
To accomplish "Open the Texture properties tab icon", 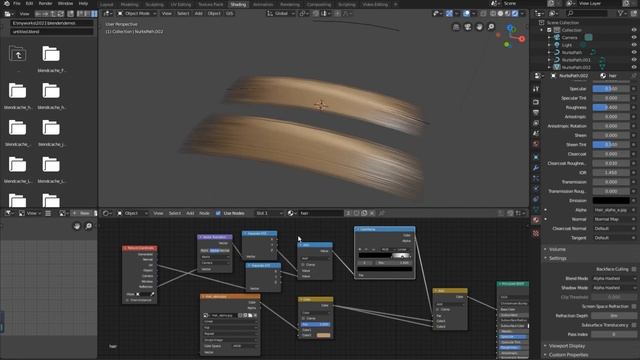I will (x=536, y=233).
